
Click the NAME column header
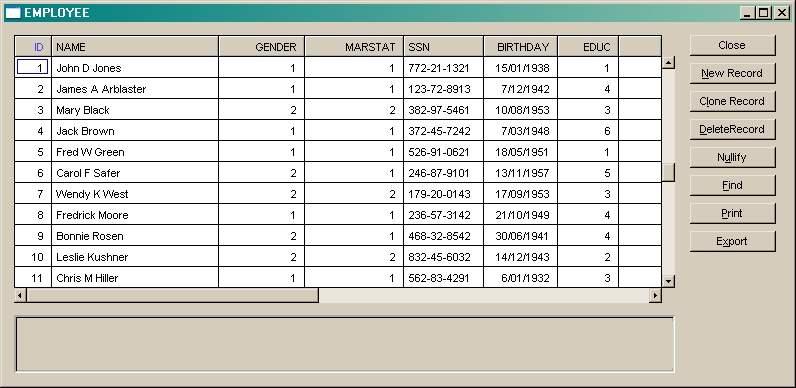tap(135, 47)
